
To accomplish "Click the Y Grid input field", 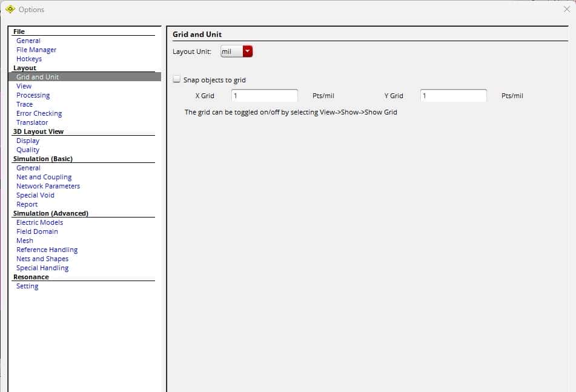I will 453,96.
